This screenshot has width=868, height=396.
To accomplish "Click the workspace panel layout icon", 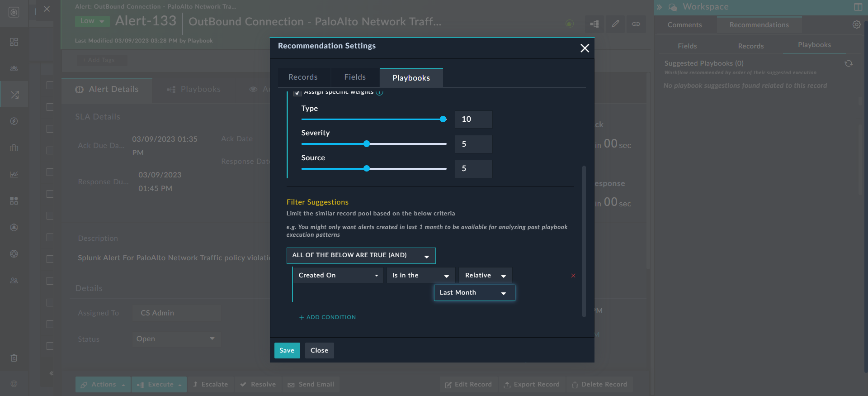I will [x=858, y=7].
